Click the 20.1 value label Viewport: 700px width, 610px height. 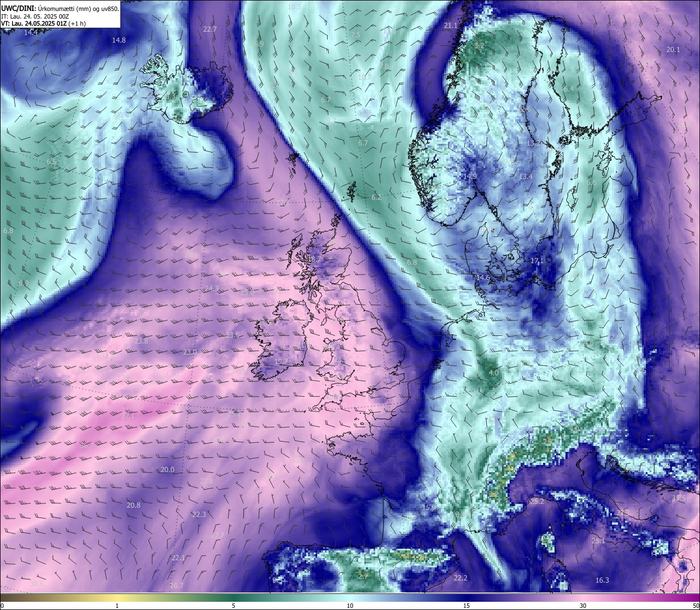point(673,49)
